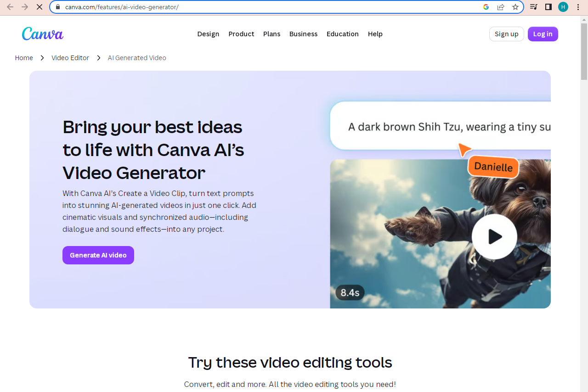Click the share page icon
Screen dimensions: 588x392
tap(501, 7)
